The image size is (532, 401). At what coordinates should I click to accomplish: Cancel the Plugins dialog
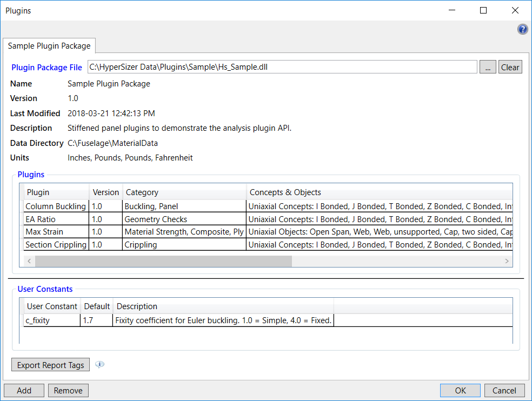coord(504,391)
